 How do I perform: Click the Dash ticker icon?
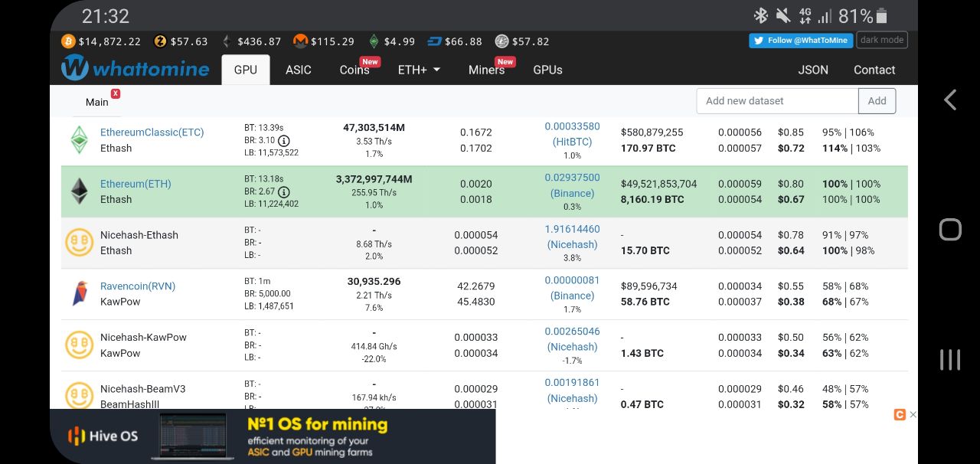point(434,41)
